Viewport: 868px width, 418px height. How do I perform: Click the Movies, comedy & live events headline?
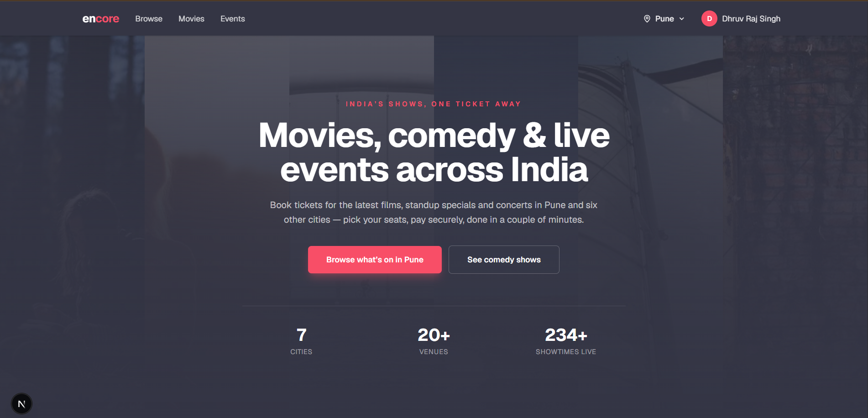[434, 152]
